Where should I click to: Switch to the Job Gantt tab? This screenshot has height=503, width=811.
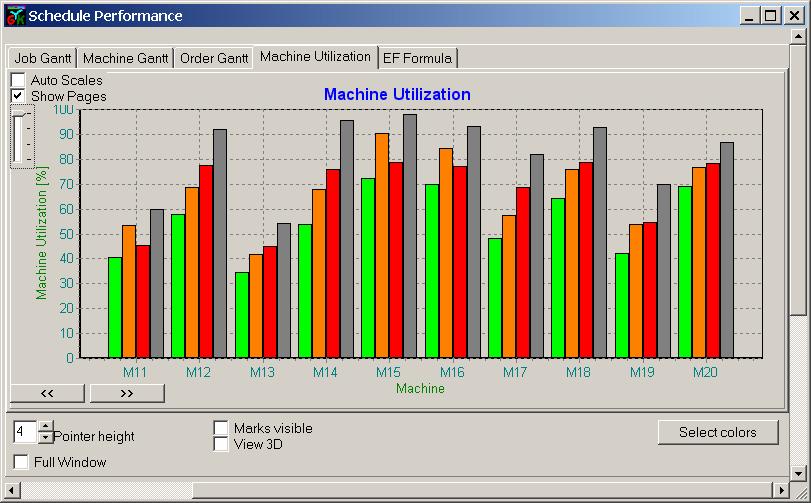(42, 58)
